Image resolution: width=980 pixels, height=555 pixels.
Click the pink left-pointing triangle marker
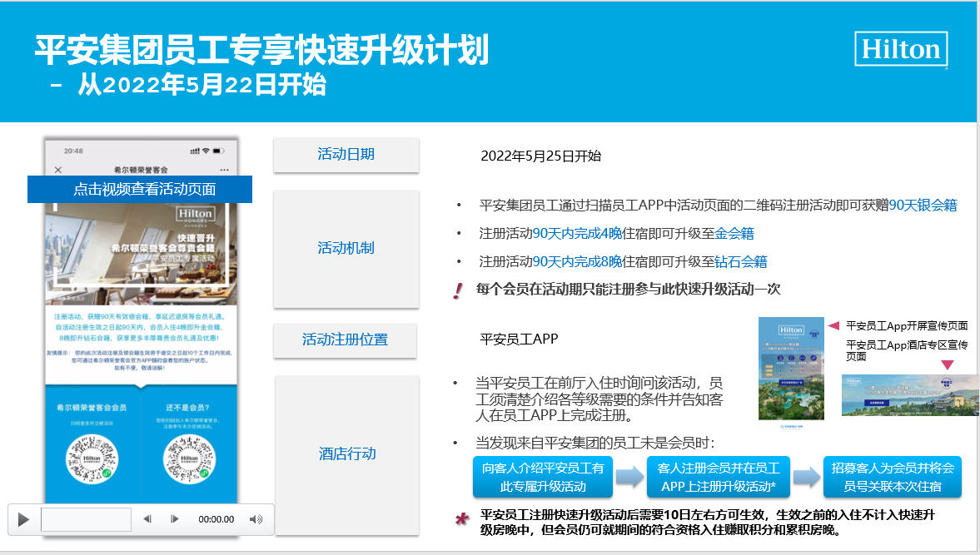coord(833,325)
